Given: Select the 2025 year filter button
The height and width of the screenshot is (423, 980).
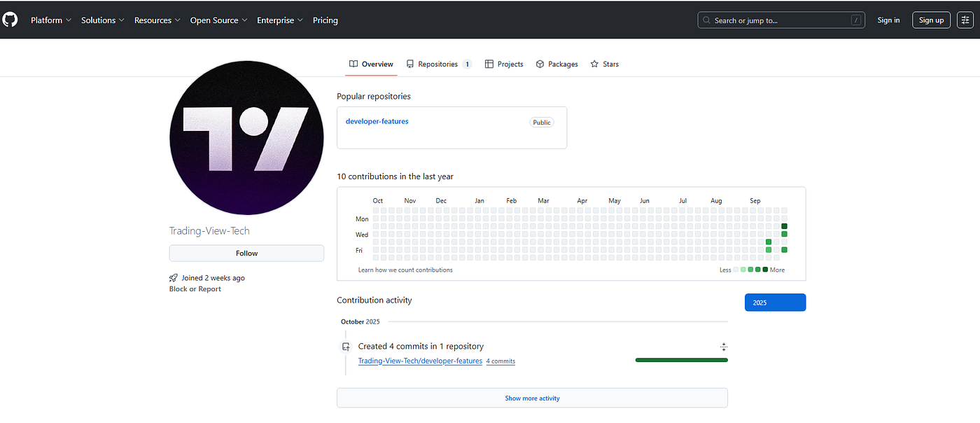Looking at the screenshot, I should [x=775, y=303].
